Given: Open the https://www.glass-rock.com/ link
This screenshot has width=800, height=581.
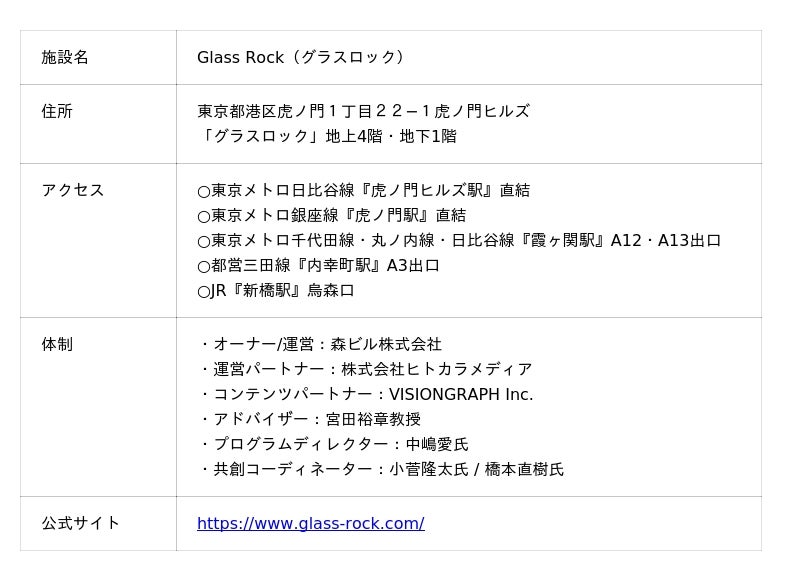Looking at the screenshot, I should tap(310, 523).
